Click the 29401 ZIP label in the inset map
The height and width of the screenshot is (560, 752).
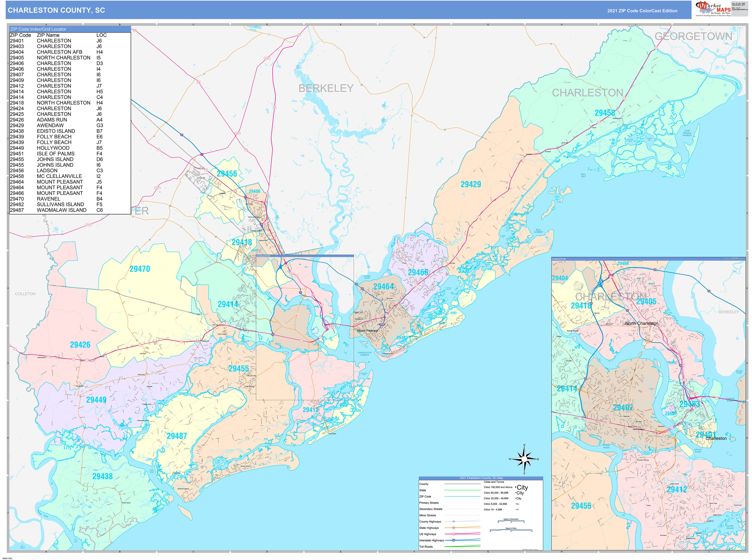click(x=705, y=435)
